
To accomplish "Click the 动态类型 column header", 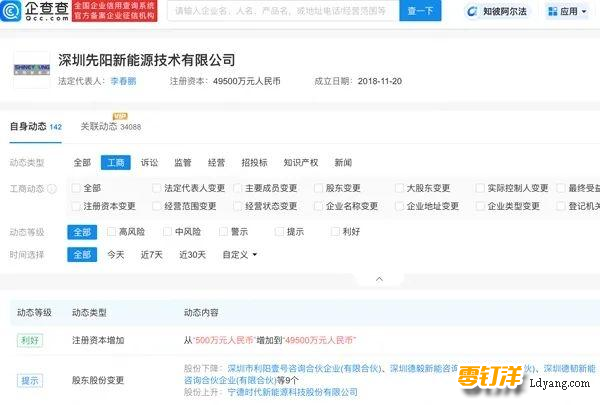I will (x=89, y=313).
